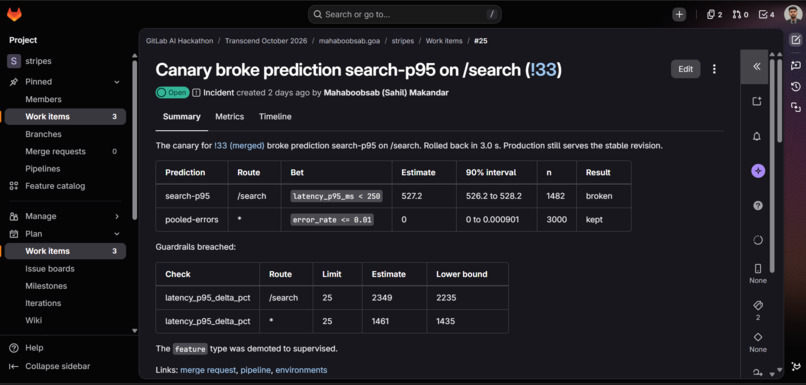Screen dimensions: 806x385
Task: Open the Transcend October 2026 breadcrumb
Action: pos(266,41)
